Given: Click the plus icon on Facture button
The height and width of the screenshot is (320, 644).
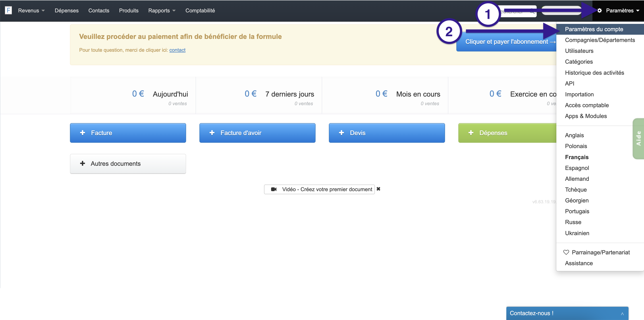Looking at the screenshot, I should pos(83,133).
